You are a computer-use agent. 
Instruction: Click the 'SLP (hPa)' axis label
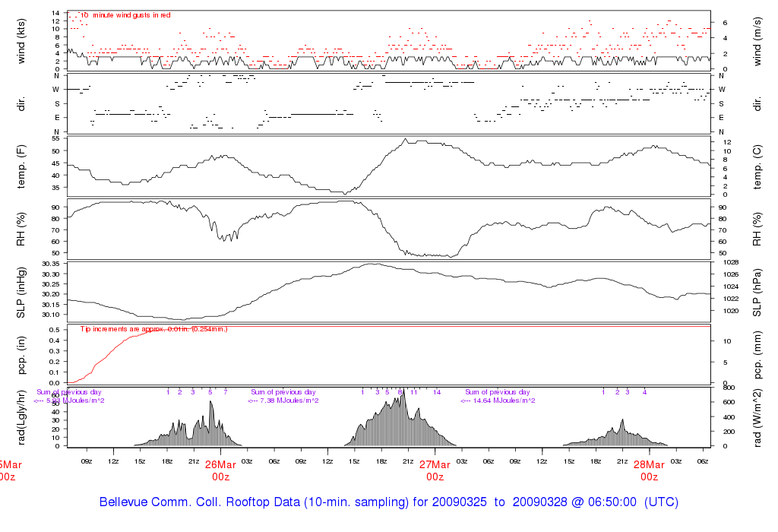click(x=757, y=293)
